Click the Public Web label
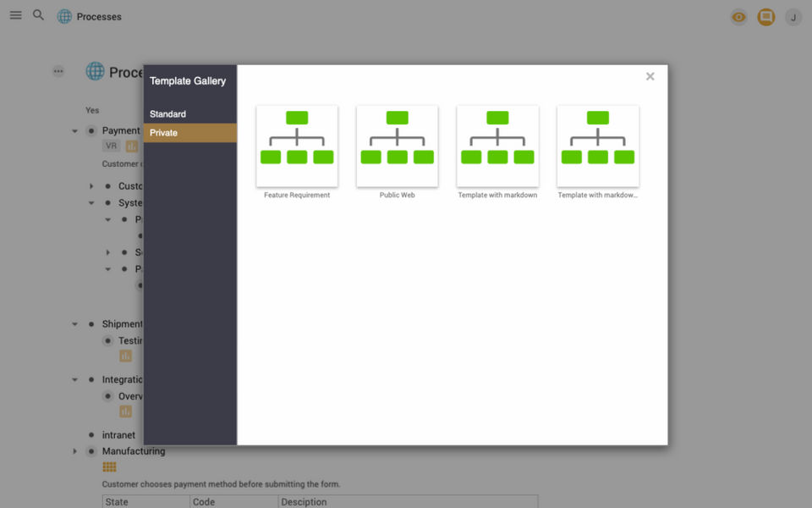The width and height of the screenshot is (812, 508). [x=398, y=195]
